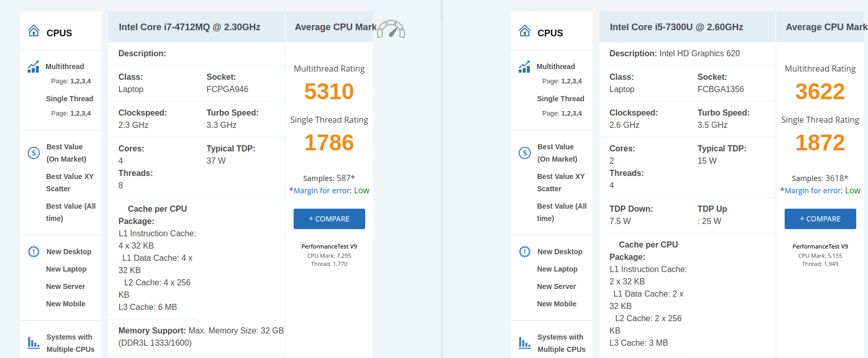
Task: Click the Intel Core i7-4712MQ @ 2.30GHz heading
Action: tap(190, 27)
